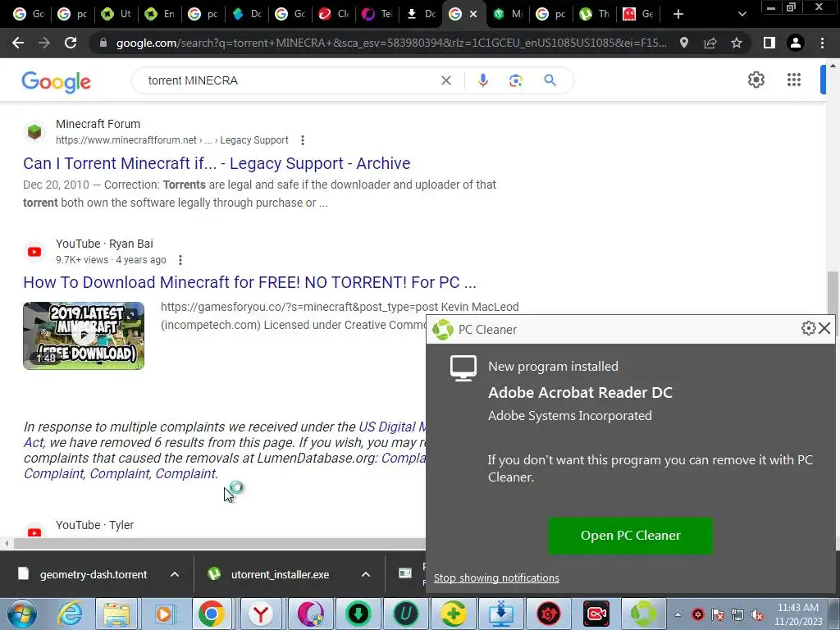This screenshot has height=630, width=840.
Task: Click Stop showing notifications link
Action: click(496, 578)
